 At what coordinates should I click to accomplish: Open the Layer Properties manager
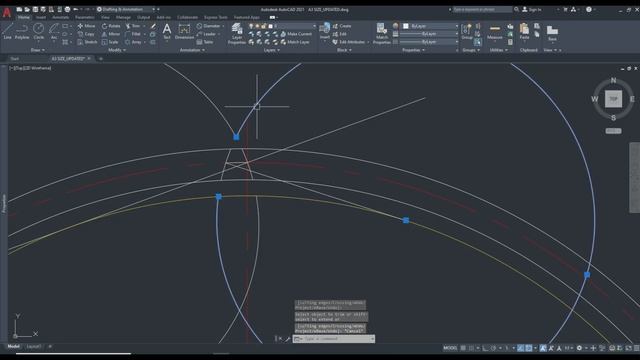point(237,33)
